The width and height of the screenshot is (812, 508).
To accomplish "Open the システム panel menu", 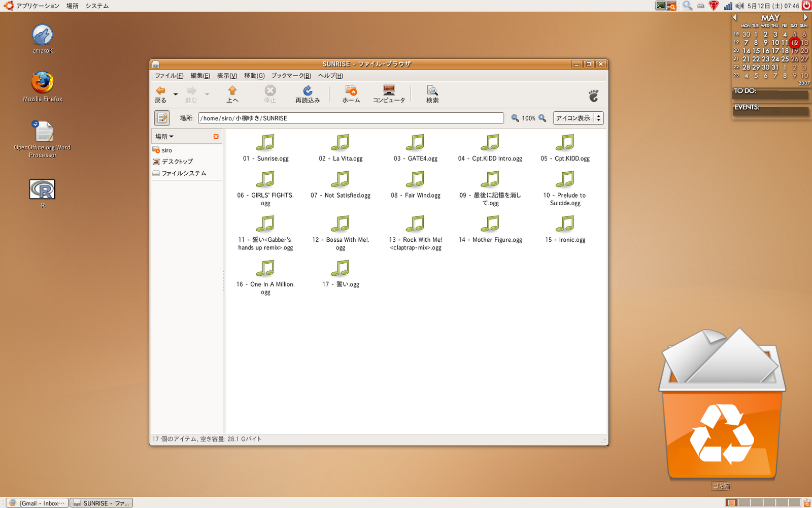I will point(97,6).
